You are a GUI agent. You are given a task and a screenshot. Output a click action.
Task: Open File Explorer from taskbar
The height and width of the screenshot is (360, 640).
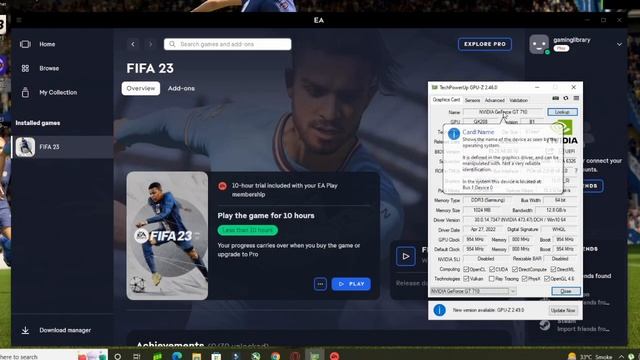[x=196, y=356]
